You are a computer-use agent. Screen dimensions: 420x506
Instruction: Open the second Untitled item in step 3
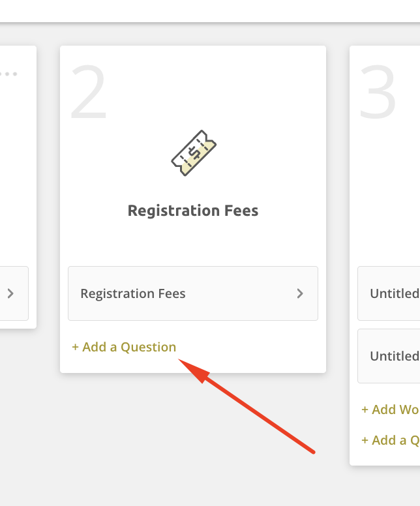[x=389, y=356]
